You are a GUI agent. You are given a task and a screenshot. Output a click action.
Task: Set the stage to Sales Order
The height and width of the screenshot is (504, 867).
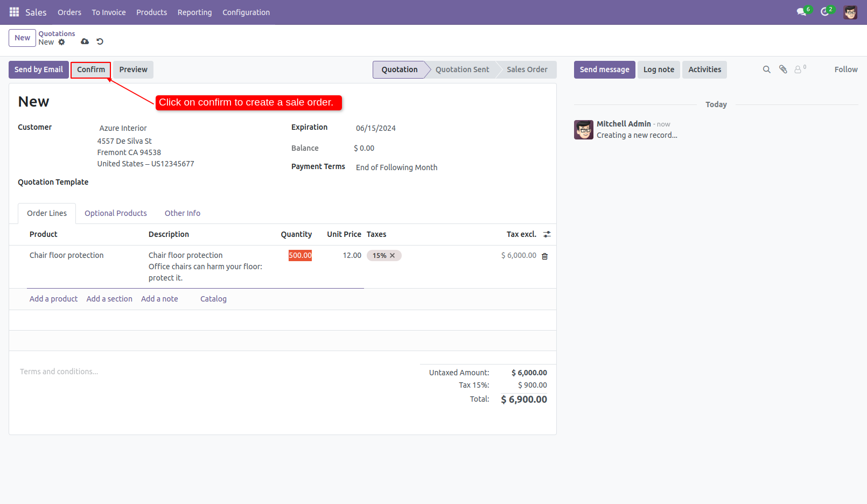[527, 69]
